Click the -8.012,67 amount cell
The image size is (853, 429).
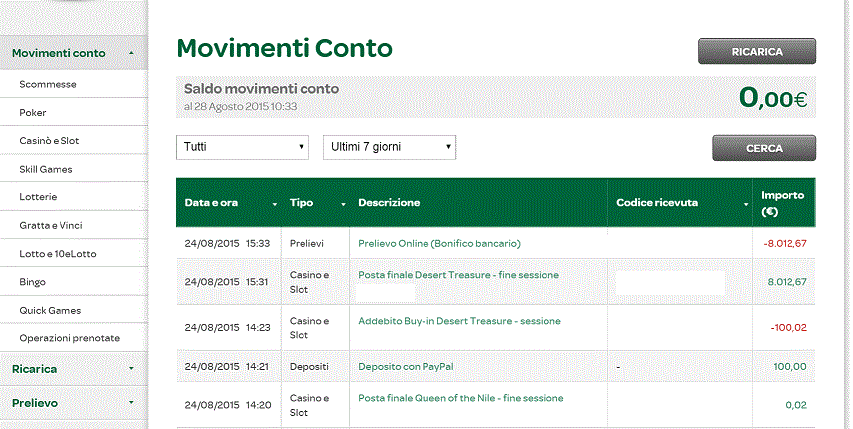784,244
